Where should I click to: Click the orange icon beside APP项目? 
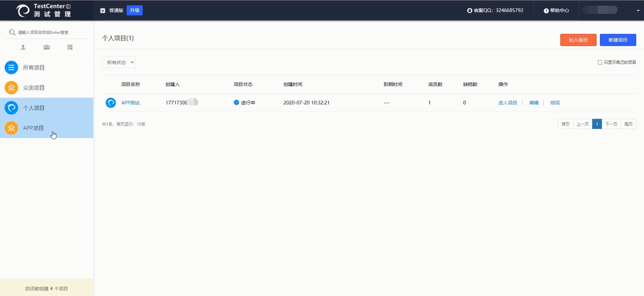[11, 128]
